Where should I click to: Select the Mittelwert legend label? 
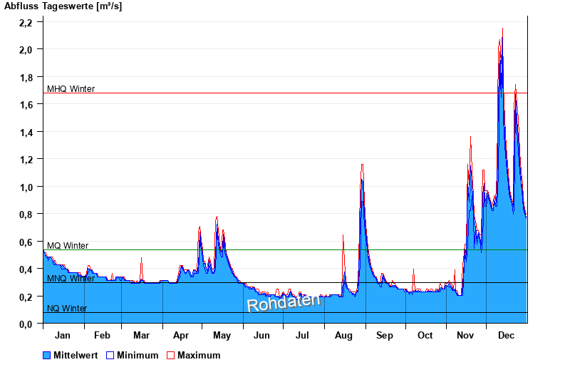75,355
